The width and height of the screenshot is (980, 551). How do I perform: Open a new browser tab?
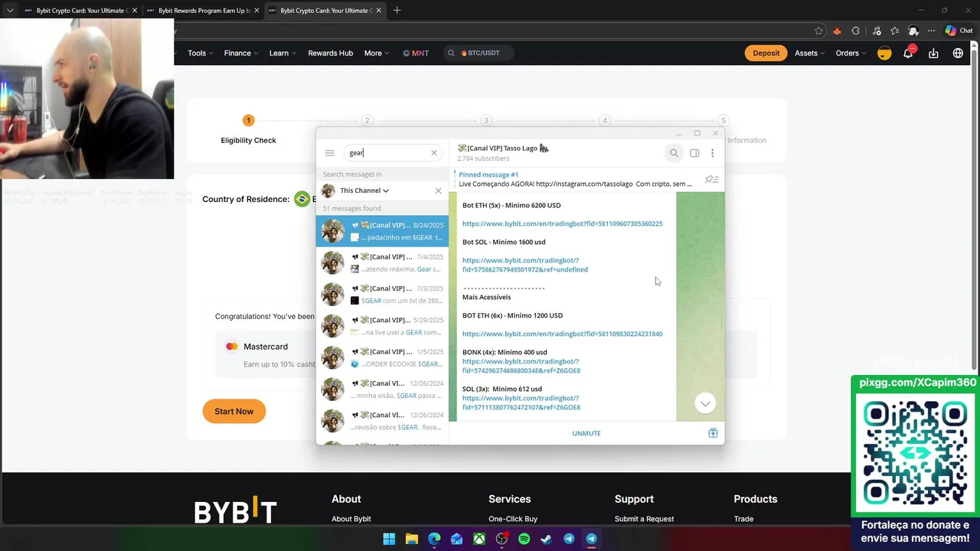pyautogui.click(x=397, y=11)
